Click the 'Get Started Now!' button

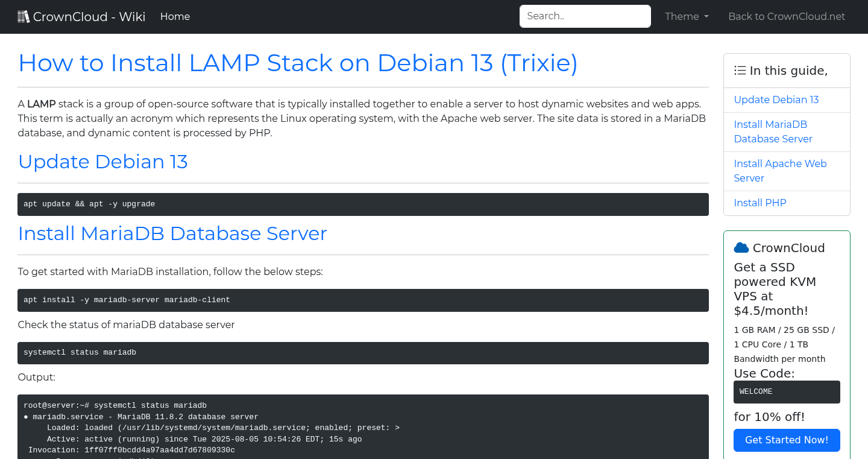[x=787, y=440]
